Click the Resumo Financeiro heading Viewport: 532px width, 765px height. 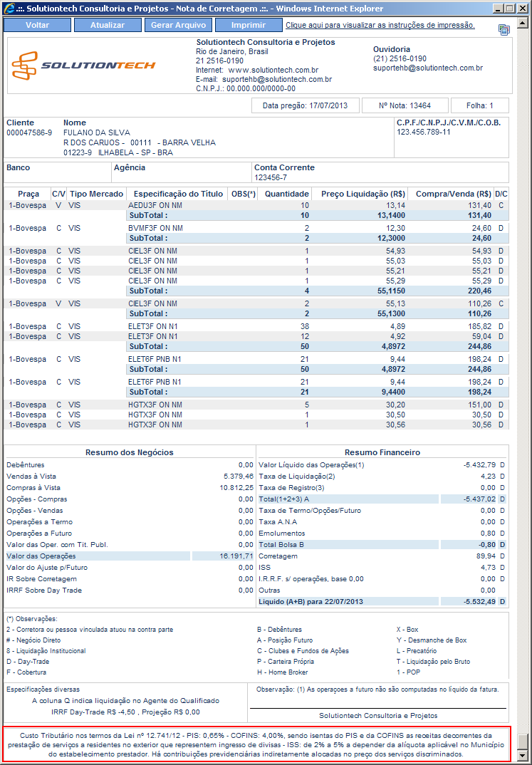[x=382, y=452]
